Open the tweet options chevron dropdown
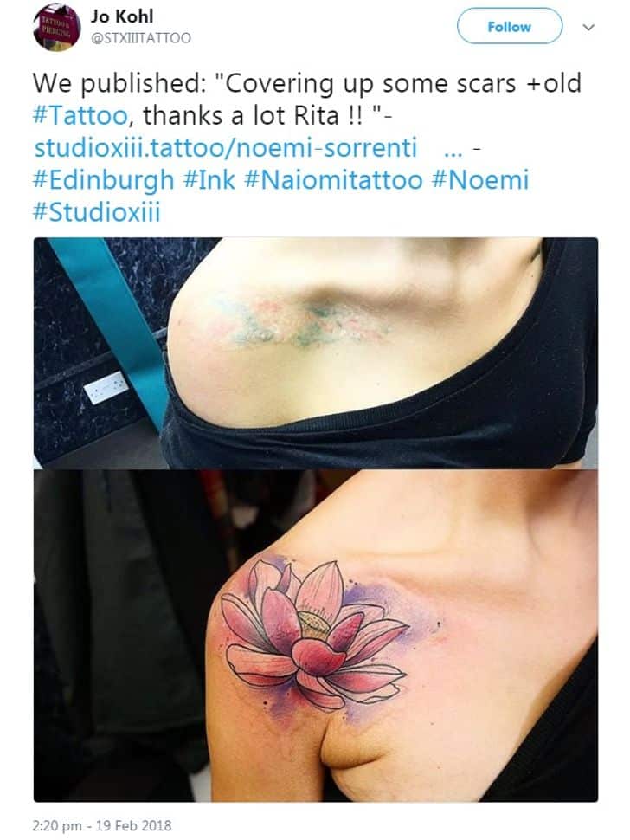The width and height of the screenshot is (630, 840). pos(588,28)
